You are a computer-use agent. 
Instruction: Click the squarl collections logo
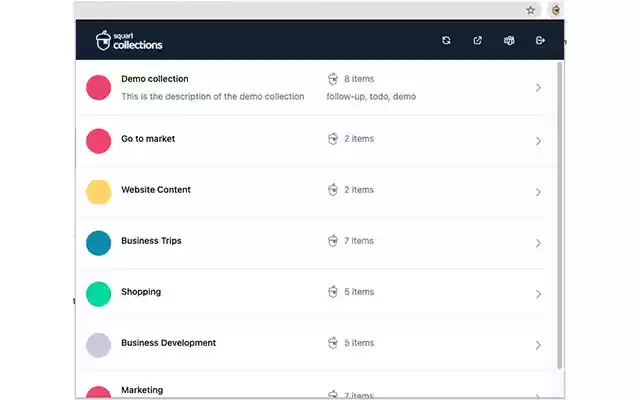129,40
